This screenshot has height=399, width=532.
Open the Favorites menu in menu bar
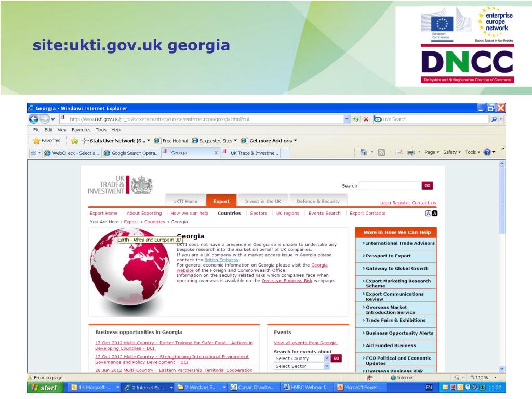click(x=81, y=130)
